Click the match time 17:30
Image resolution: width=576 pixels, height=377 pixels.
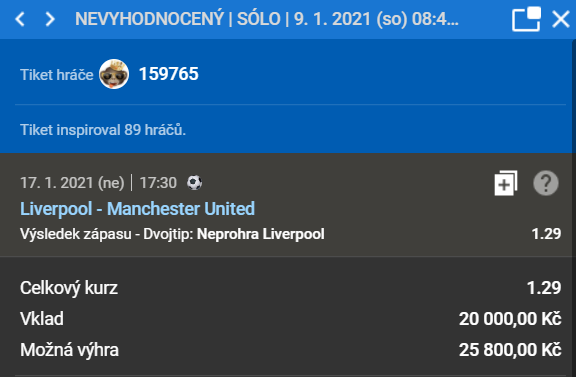click(x=158, y=183)
